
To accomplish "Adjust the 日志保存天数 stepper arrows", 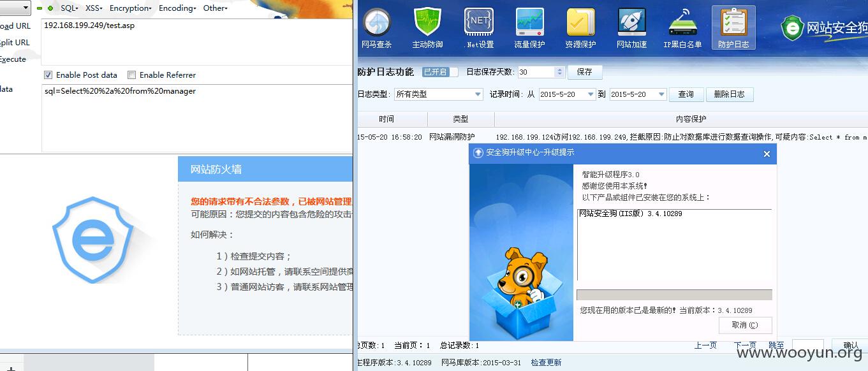I will [559, 72].
